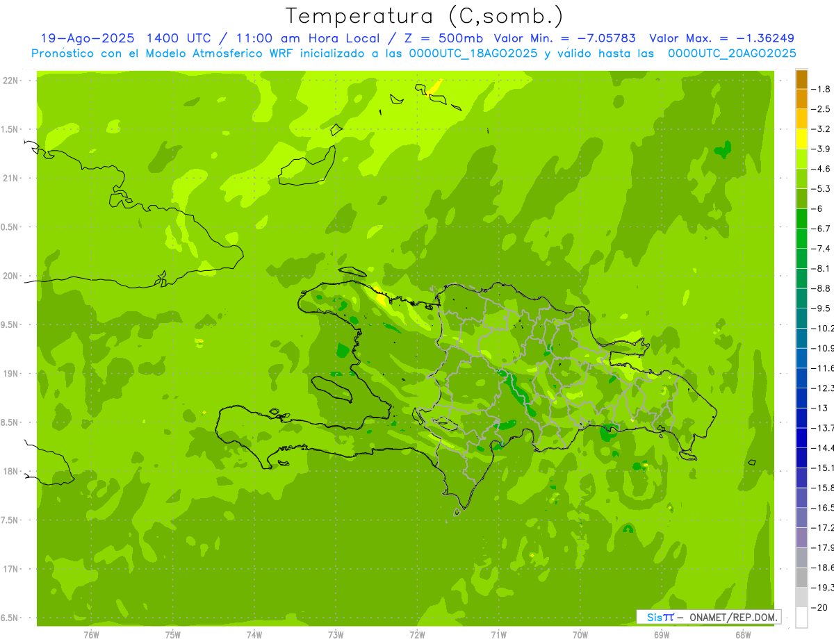Viewport: 834px width, 644px height.
Task: Click the "Valor Min. = -7.05783" text
Action: click(566, 38)
